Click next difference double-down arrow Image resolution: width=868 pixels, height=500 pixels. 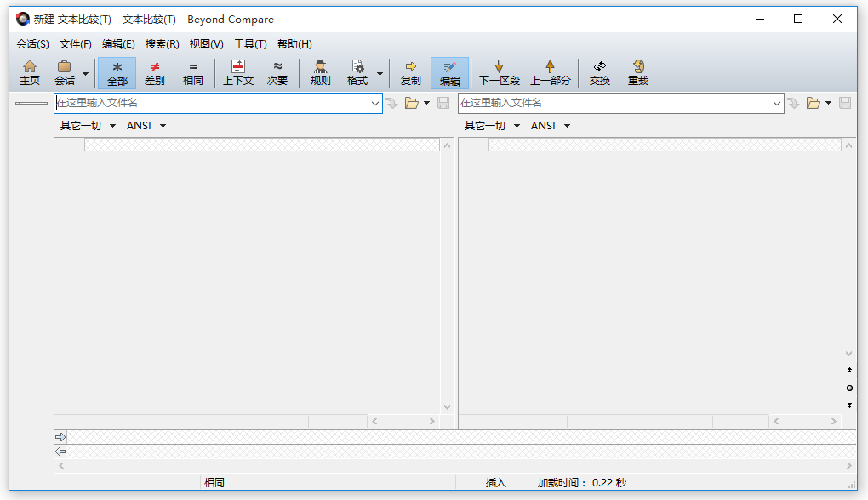pyautogui.click(x=850, y=406)
